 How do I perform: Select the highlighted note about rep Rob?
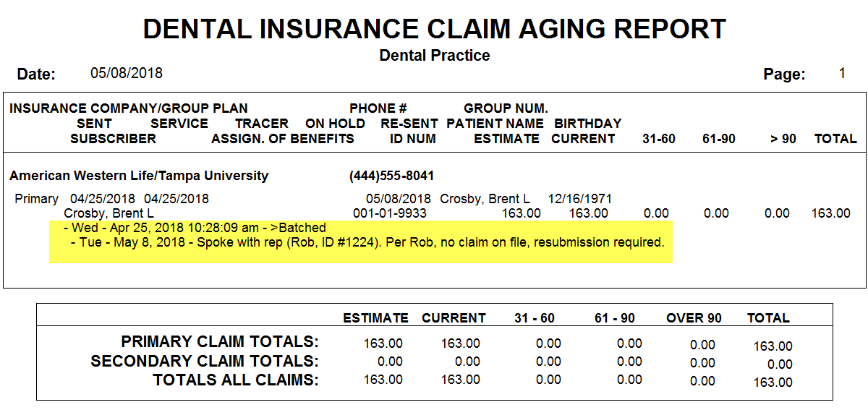tap(367, 242)
